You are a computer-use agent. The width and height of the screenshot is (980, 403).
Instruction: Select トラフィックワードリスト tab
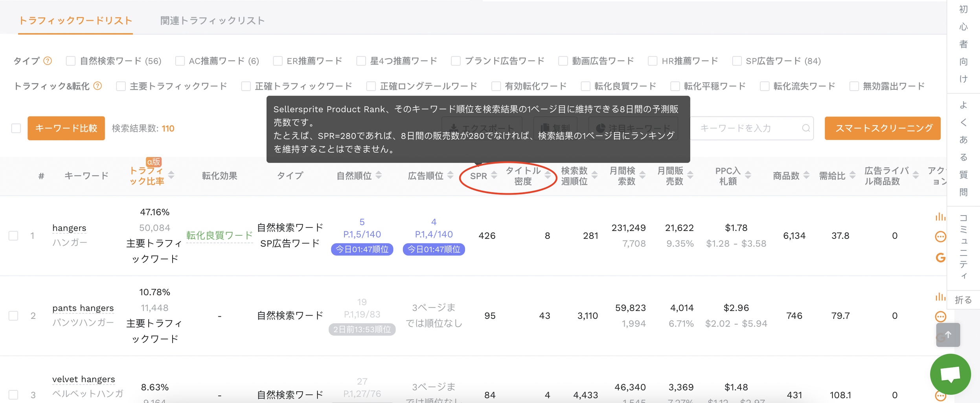point(75,20)
